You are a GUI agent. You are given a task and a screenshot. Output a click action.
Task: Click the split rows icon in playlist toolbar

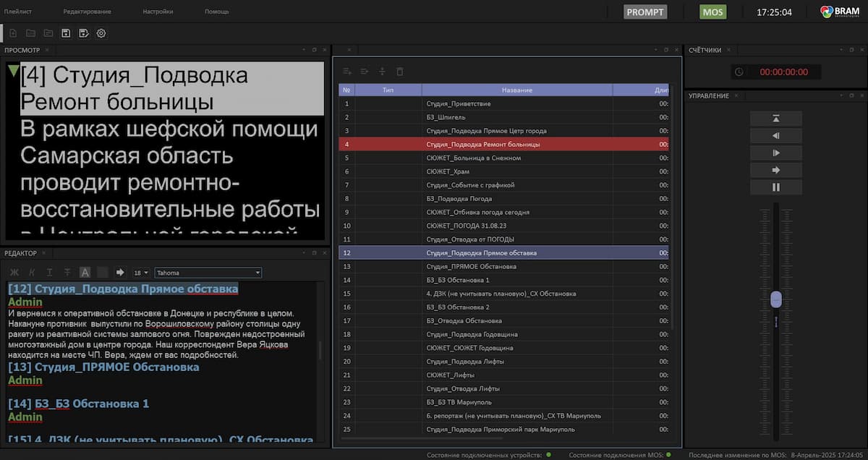point(383,72)
